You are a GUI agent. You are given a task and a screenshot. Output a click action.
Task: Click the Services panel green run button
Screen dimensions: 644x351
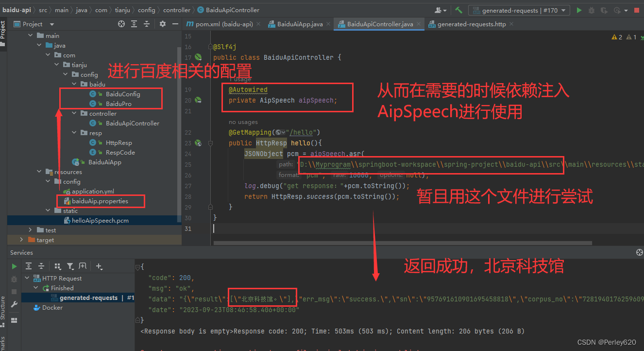pyautogui.click(x=14, y=266)
